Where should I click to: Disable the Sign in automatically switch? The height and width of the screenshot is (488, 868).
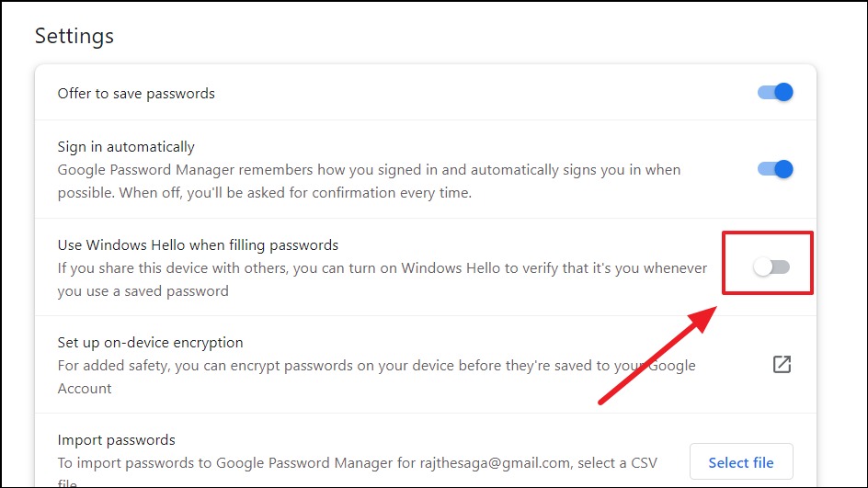point(775,169)
